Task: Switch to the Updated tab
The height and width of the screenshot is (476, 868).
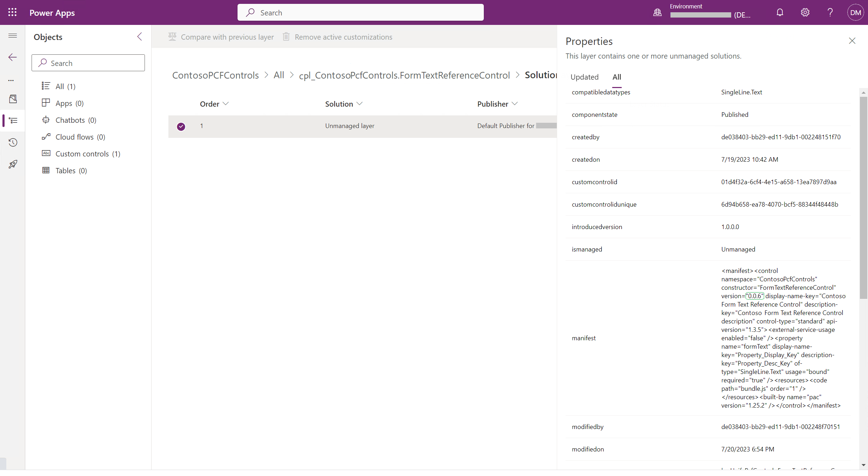Action: 584,77
